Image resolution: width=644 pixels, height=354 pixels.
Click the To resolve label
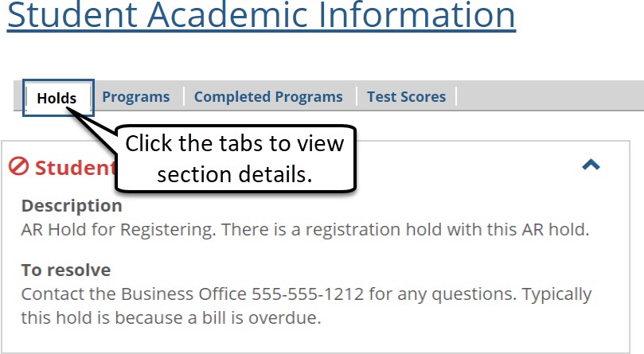pos(66,270)
